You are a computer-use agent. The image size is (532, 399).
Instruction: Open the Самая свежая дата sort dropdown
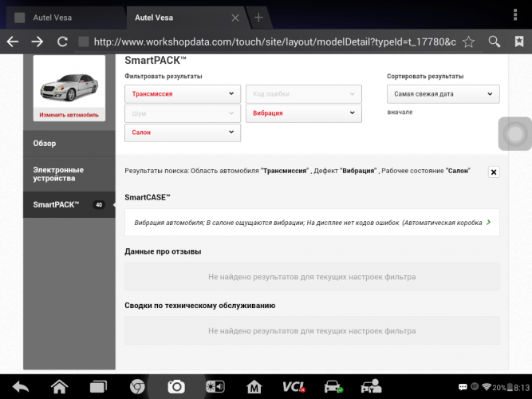pyautogui.click(x=443, y=93)
